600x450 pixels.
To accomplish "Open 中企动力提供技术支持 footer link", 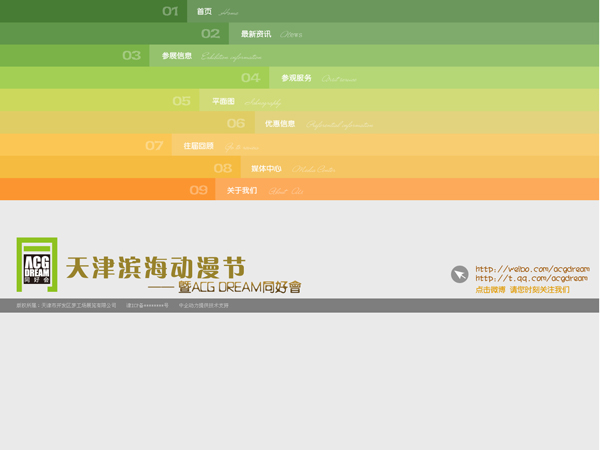I will pos(204,305).
